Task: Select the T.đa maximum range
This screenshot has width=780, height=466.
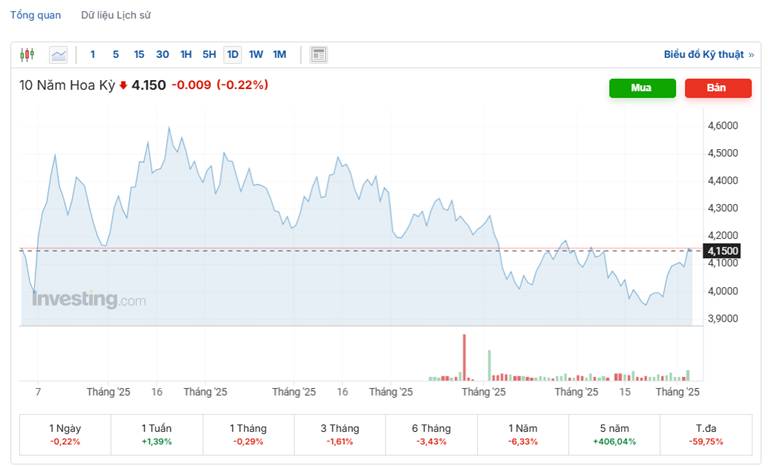Action: (706, 435)
